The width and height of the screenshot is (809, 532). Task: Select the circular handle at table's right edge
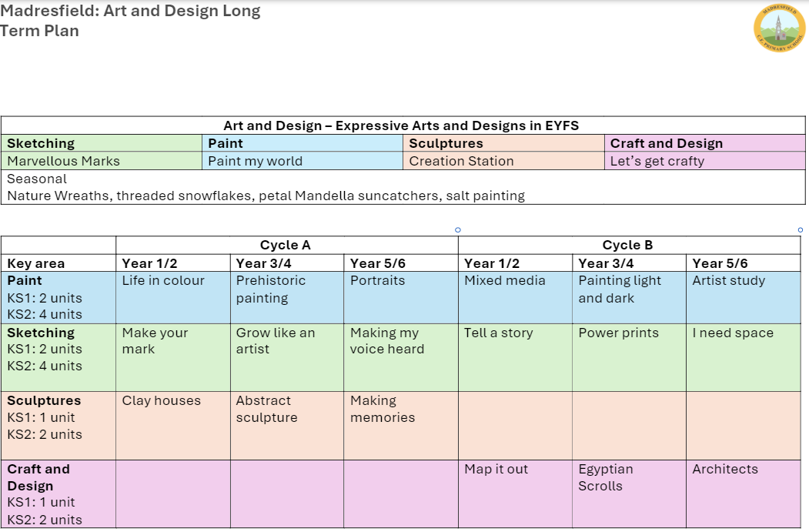(x=800, y=229)
